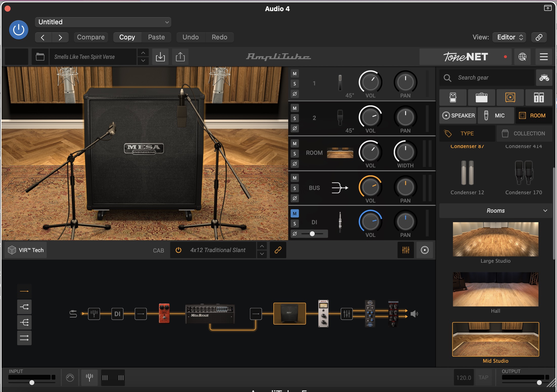This screenshot has height=392, width=557.
Task: Click the Undo button
Action: tap(191, 37)
